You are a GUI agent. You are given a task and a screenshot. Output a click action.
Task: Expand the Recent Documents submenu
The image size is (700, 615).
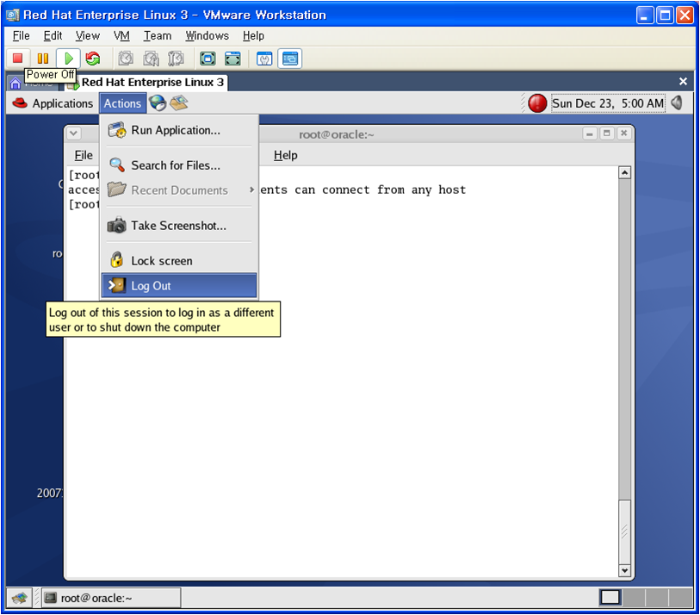click(x=179, y=190)
